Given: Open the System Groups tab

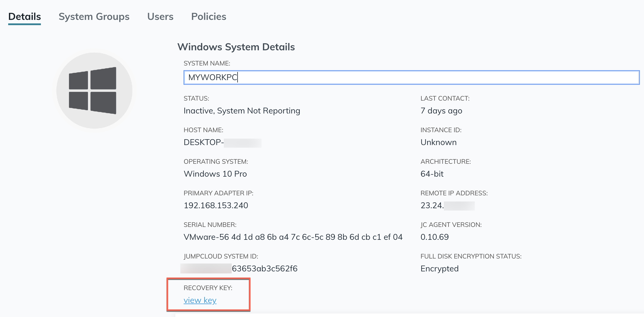Looking at the screenshot, I should [x=94, y=17].
